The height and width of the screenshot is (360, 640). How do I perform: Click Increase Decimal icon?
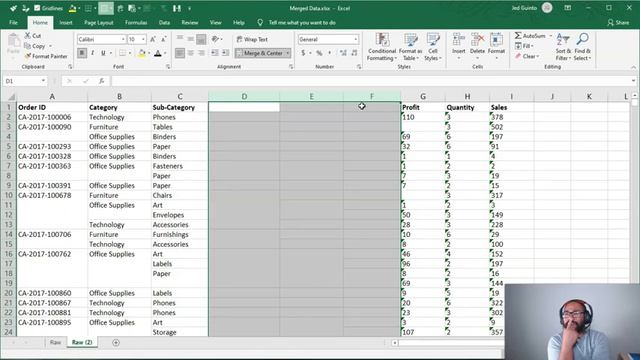[343, 53]
